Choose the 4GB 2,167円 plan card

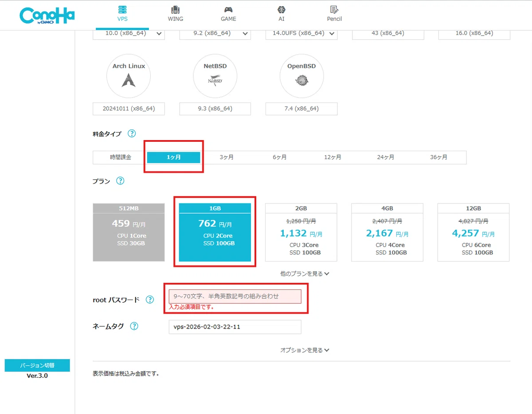pos(387,232)
